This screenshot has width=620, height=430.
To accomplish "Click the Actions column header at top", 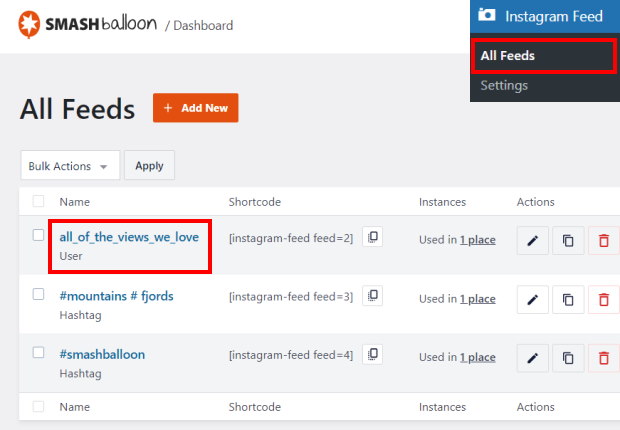I will (535, 202).
